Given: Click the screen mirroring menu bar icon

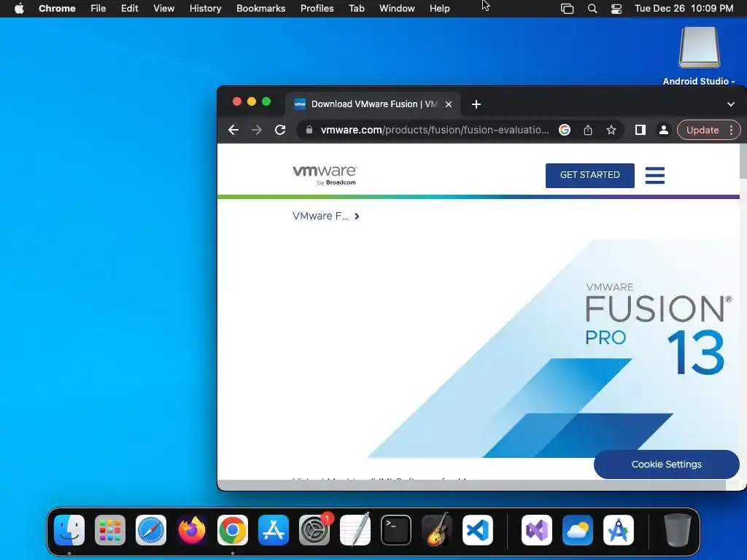Looking at the screenshot, I should (x=567, y=9).
